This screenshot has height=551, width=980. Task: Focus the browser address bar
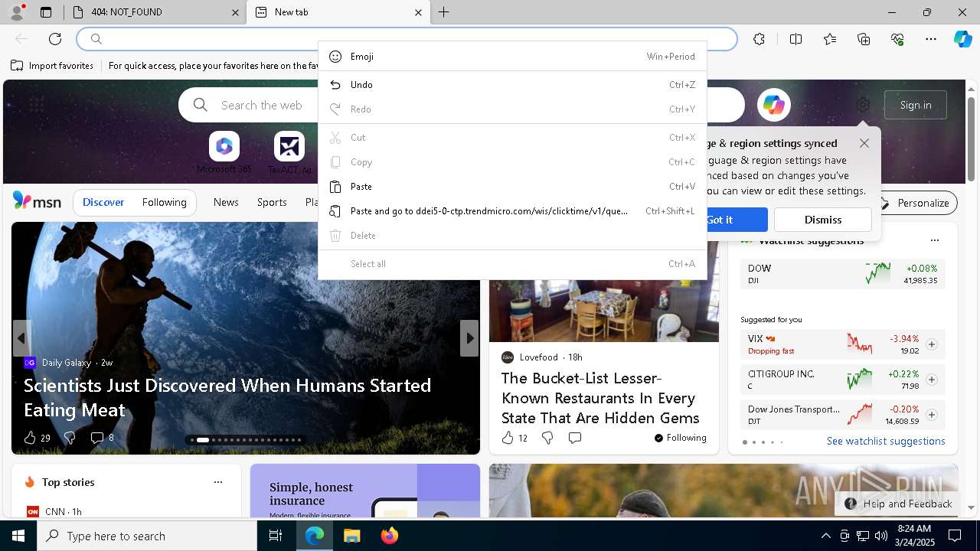click(407, 39)
